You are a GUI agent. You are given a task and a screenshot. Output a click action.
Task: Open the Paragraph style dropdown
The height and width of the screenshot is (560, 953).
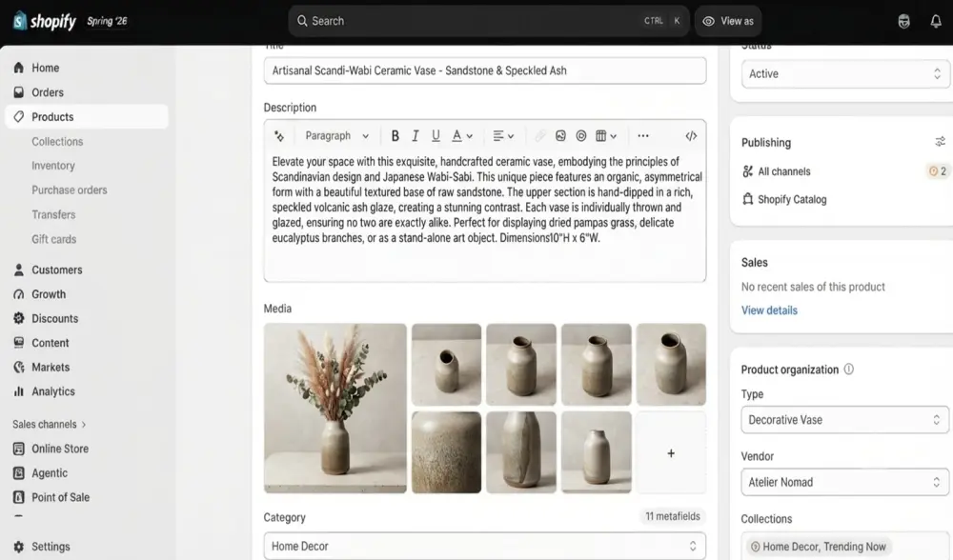pos(336,136)
